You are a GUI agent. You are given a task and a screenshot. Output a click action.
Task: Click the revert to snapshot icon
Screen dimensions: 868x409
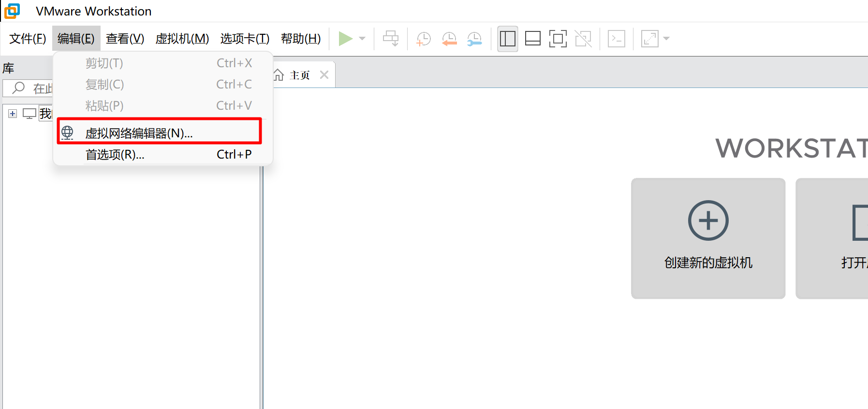point(449,39)
